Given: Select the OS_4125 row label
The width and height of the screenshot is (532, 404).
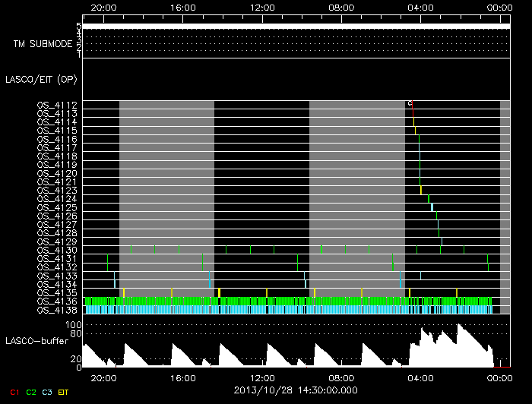Looking at the screenshot, I should pos(57,208).
